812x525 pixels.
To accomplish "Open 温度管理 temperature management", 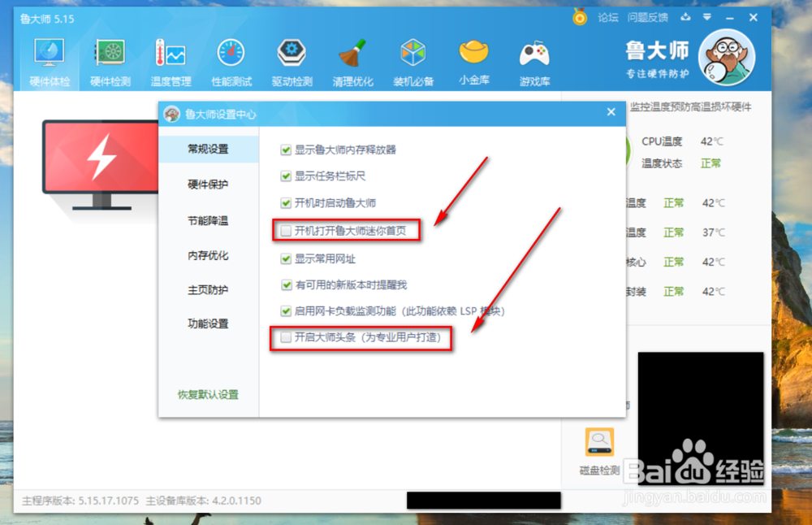I will tap(170, 57).
